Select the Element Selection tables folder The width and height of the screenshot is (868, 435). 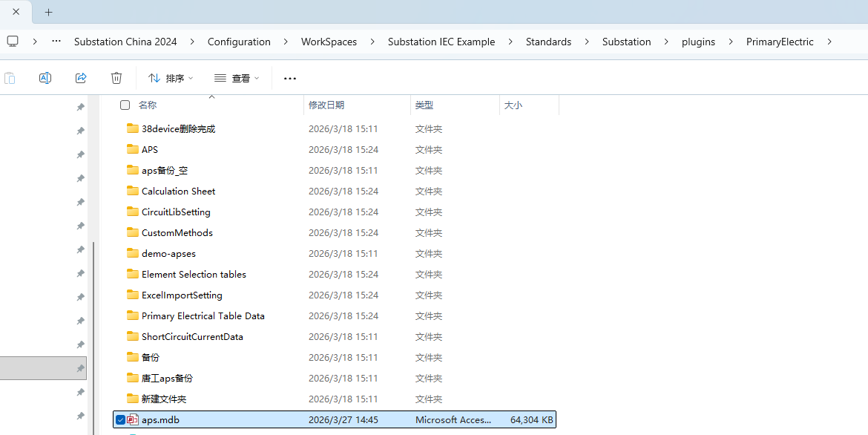(194, 275)
